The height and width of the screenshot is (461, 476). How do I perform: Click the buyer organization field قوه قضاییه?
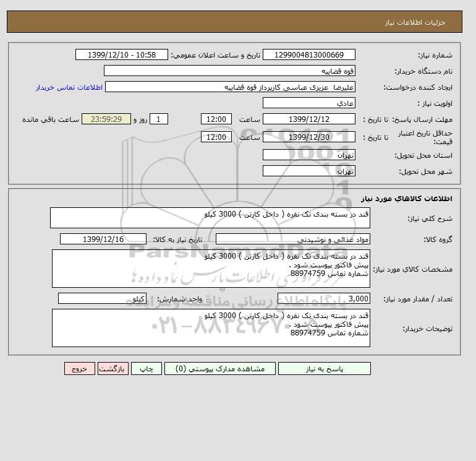point(229,71)
